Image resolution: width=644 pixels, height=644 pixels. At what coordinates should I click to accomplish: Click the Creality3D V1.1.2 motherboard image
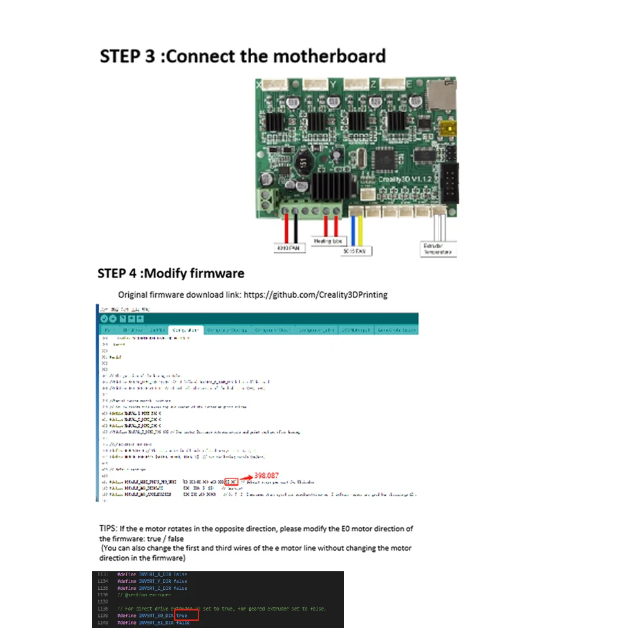click(355, 147)
